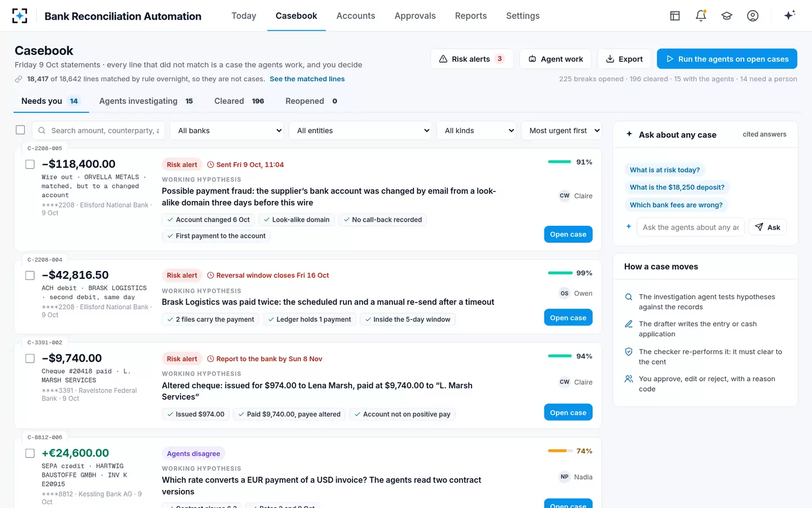Open the sparkle AI assistant icon
This screenshot has width=812, height=508.
click(x=789, y=15)
